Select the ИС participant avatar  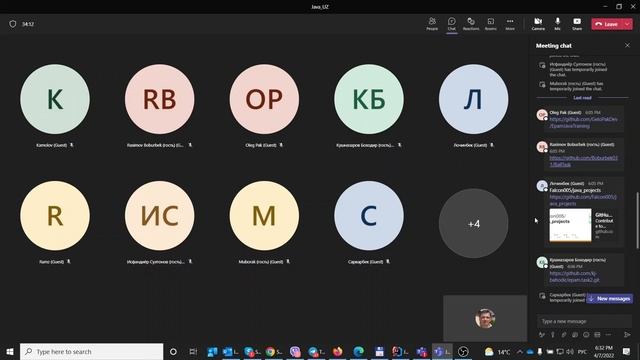tap(160, 216)
